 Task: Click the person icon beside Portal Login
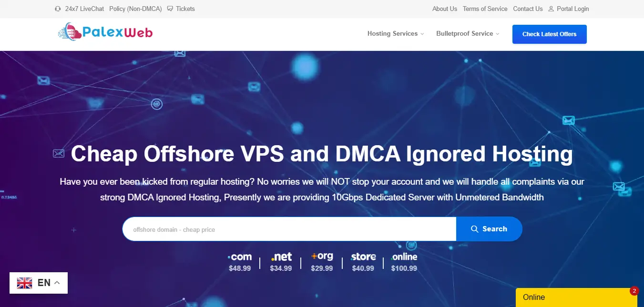(550, 9)
